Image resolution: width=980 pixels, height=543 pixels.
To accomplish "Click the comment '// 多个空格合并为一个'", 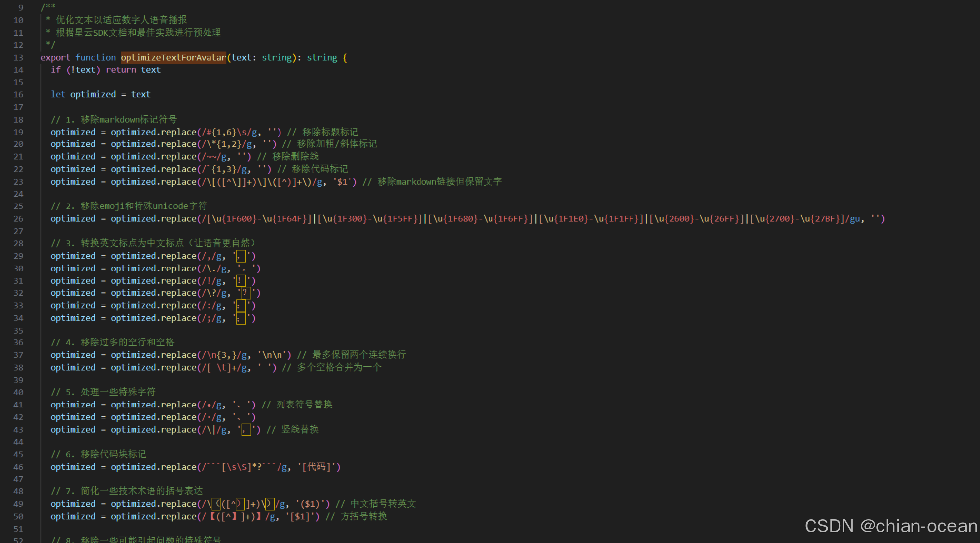I will pos(332,367).
